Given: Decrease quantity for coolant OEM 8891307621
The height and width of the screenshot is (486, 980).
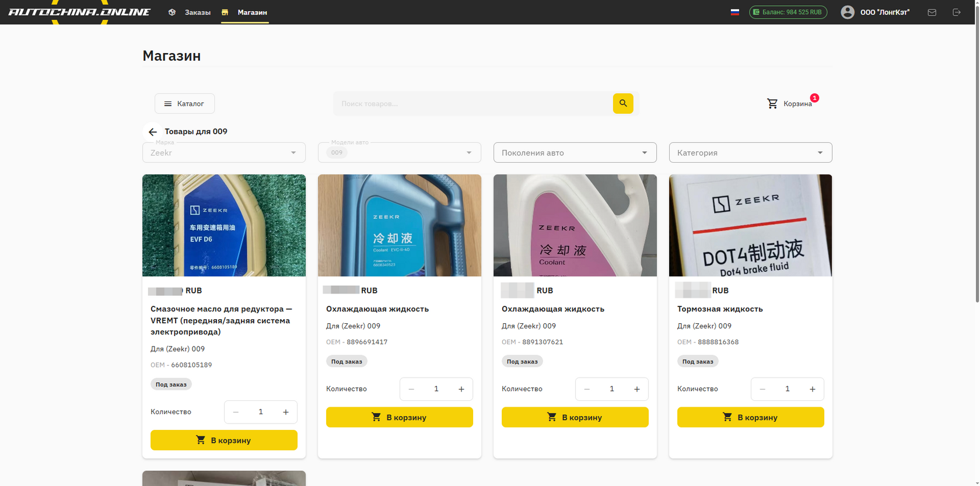Looking at the screenshot, I should [587, 389].
